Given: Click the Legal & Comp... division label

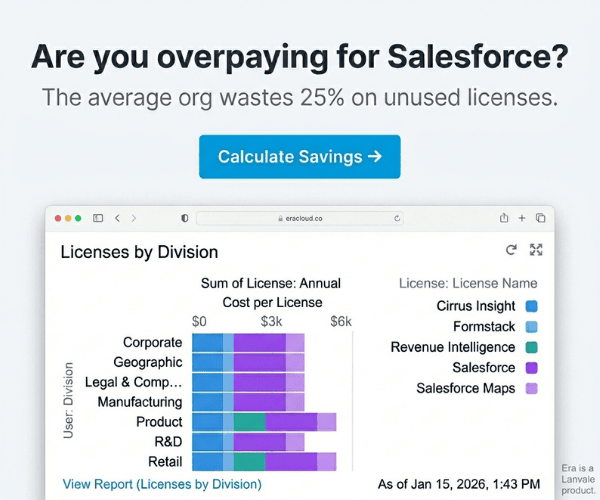Looking at the screenshot, I should click(x=133, y=382).
